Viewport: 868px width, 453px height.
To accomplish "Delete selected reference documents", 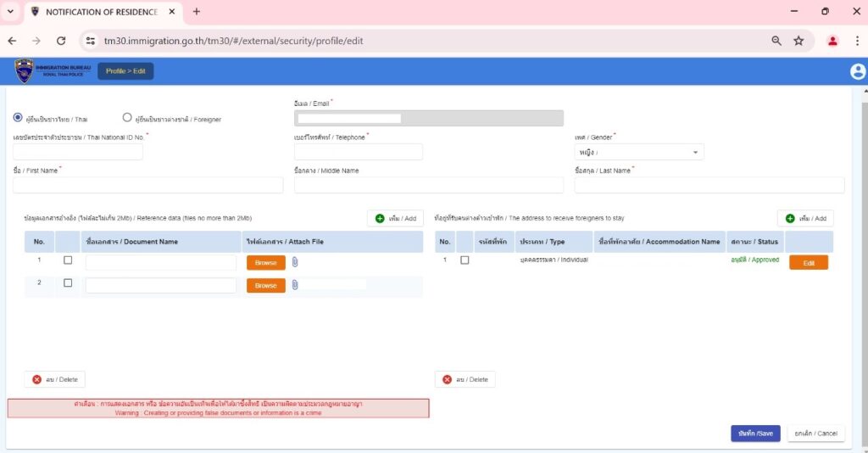I will click(55, 379).
